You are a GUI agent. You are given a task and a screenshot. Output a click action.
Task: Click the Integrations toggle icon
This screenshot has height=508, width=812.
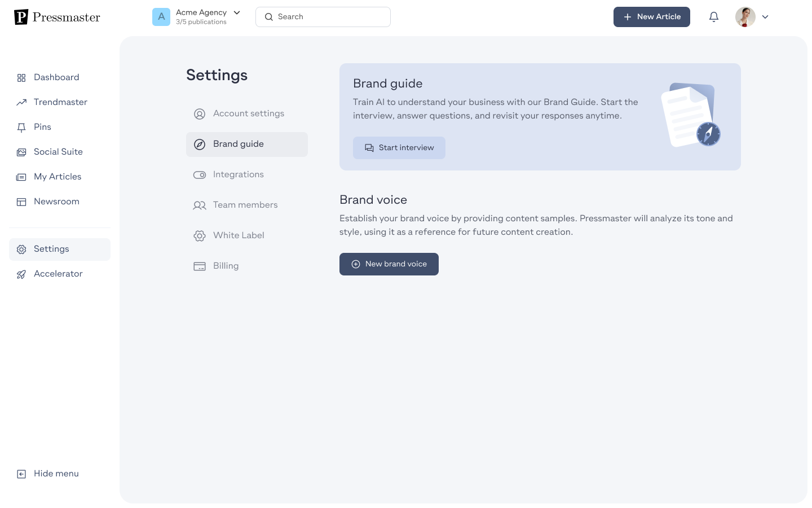pos(200,175)
